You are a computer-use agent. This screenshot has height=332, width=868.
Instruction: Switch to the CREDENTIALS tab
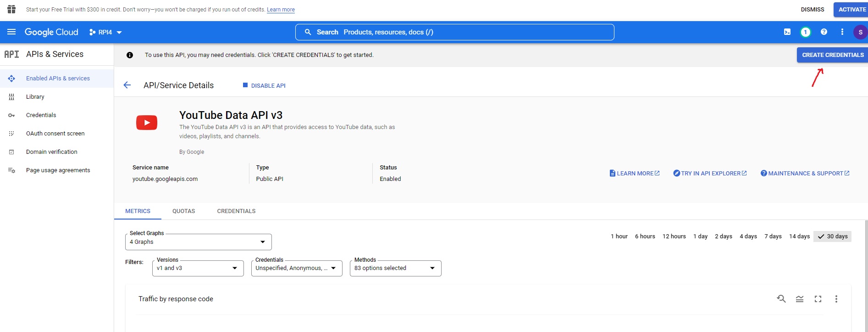(236, 211)
